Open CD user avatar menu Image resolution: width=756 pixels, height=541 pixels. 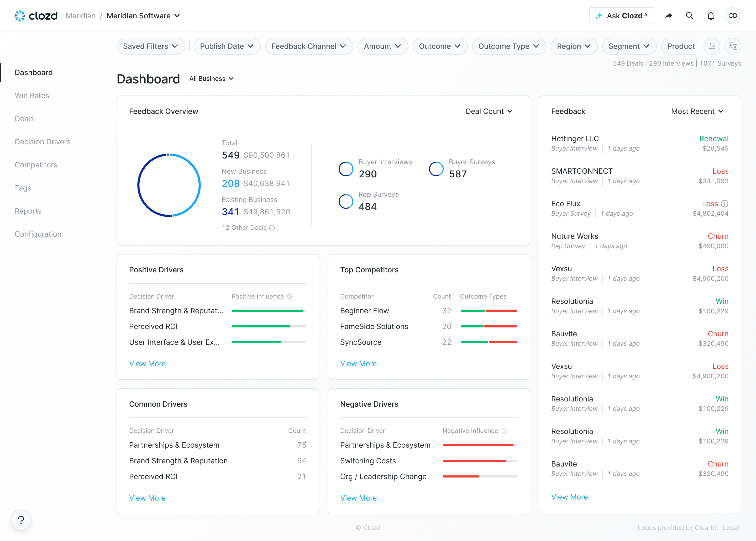732,16
